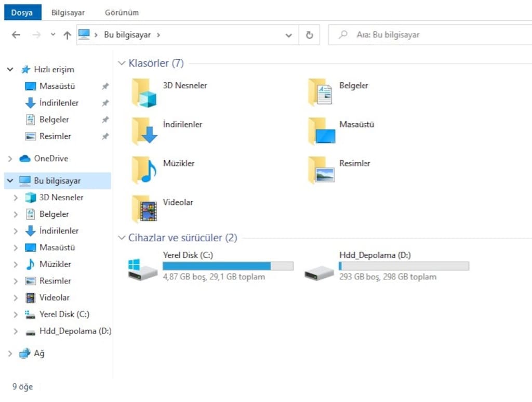532x402 pixels.
Task: Select the Masaüstü folder icon in Klasörler
Action: (321, 131)
